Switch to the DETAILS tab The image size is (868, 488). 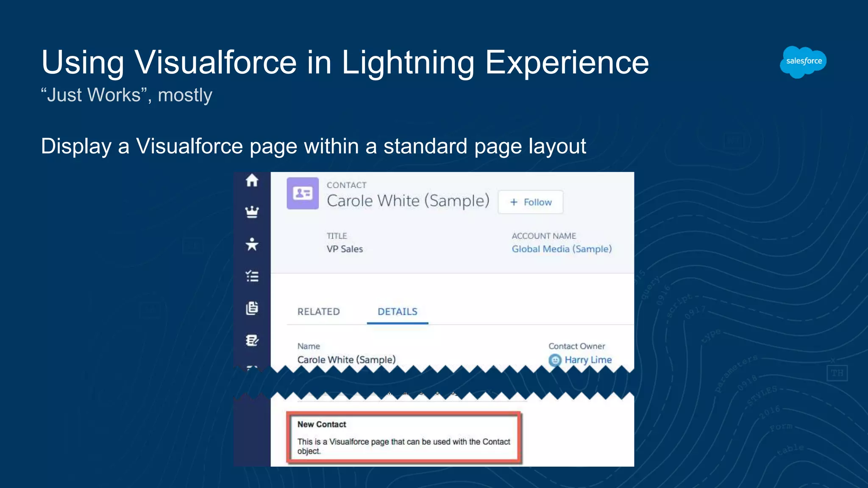click(398, 312)
